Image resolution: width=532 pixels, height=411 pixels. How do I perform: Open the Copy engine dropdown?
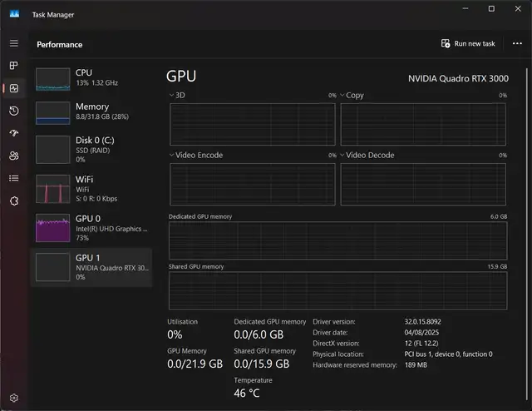tap(342, 95)
